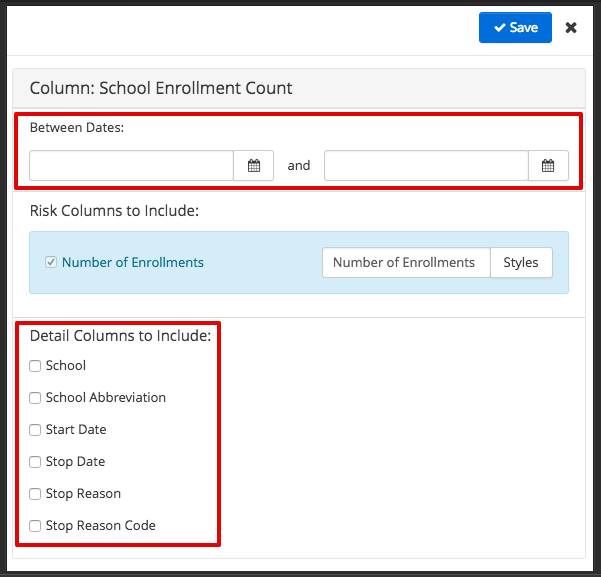Click the Number of Enrollments link label
The height and width of the screenshot is (577, 601).
[133, 263]
